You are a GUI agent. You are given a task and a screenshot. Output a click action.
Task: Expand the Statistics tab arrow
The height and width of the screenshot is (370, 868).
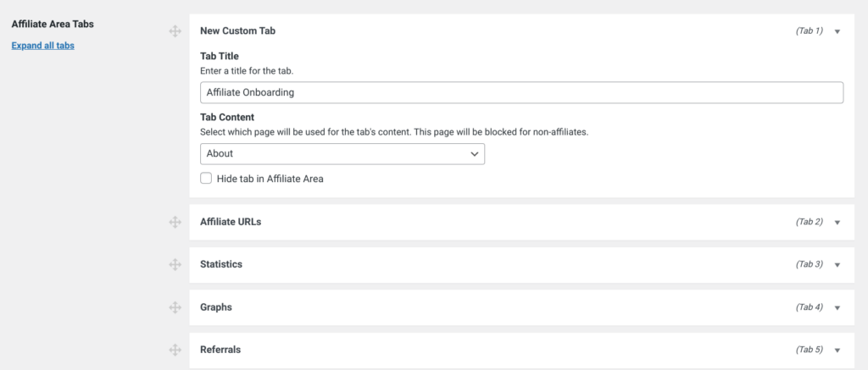837,265
